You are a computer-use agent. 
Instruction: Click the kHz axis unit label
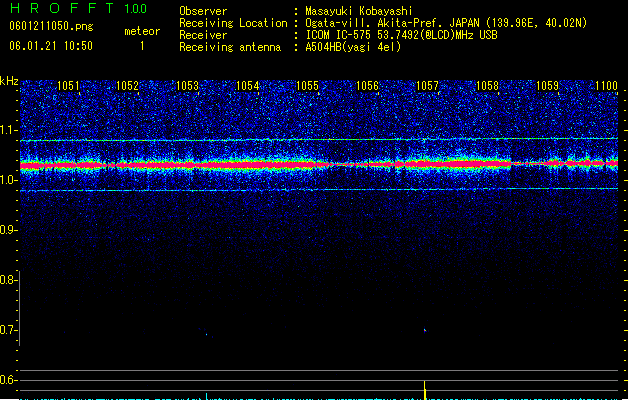point(9,81)
